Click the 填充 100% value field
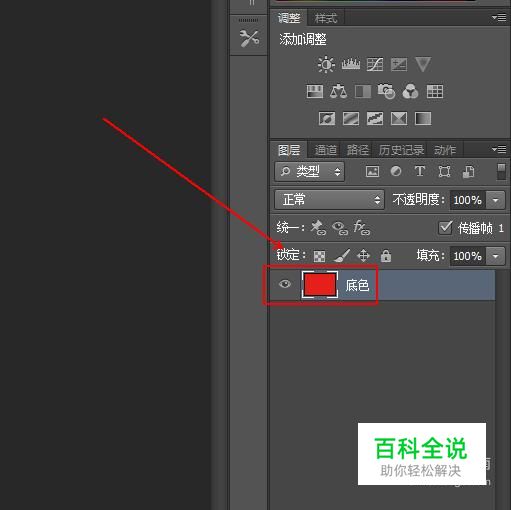The image size is (511, 510). 467,256
